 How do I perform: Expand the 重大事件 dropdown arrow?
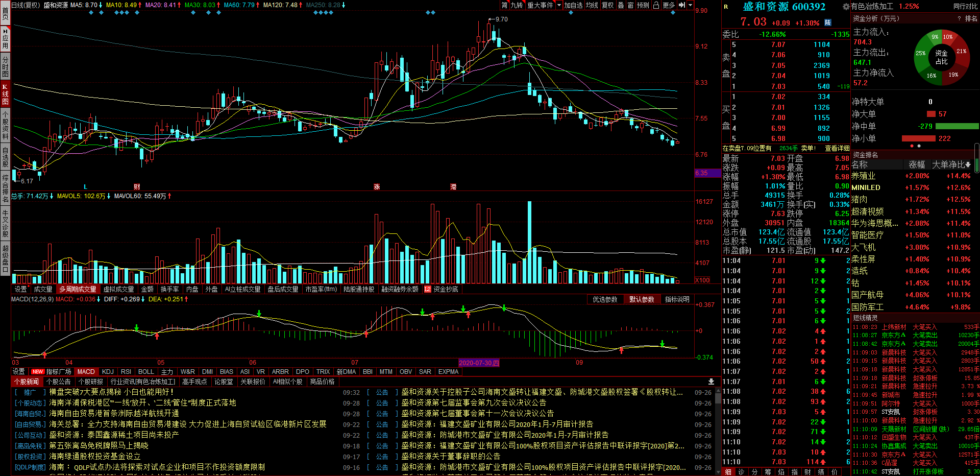point(559,5)
